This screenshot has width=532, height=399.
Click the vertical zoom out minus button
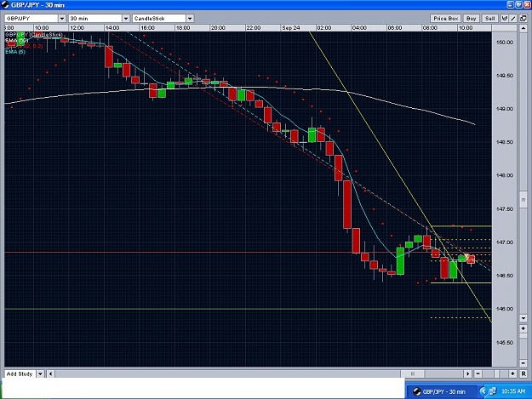click(523, 363)
